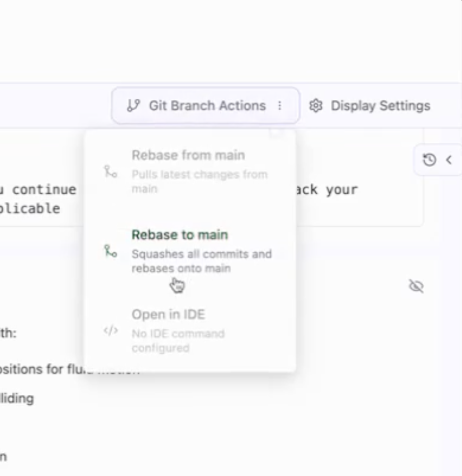This screenshot has width=462, height=476.
Task: Expand the side panel using the left chevron
Action: click(x=449, y=160)
